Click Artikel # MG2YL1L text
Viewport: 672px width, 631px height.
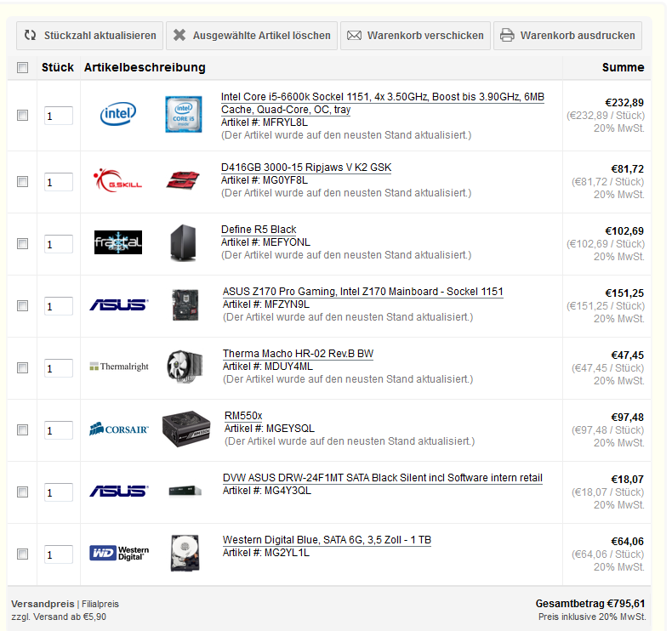click(x=265, y=553)
